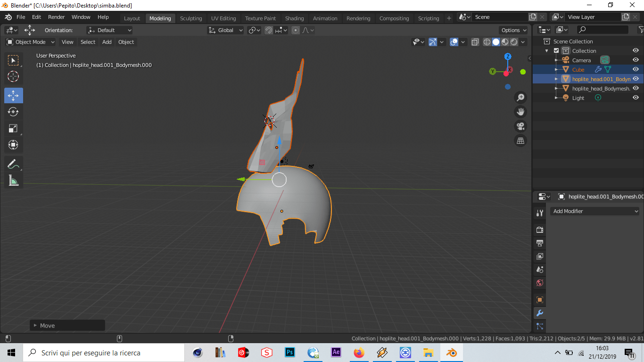
Task: Open Orientation Default dropdown
Action: [109, 30]
